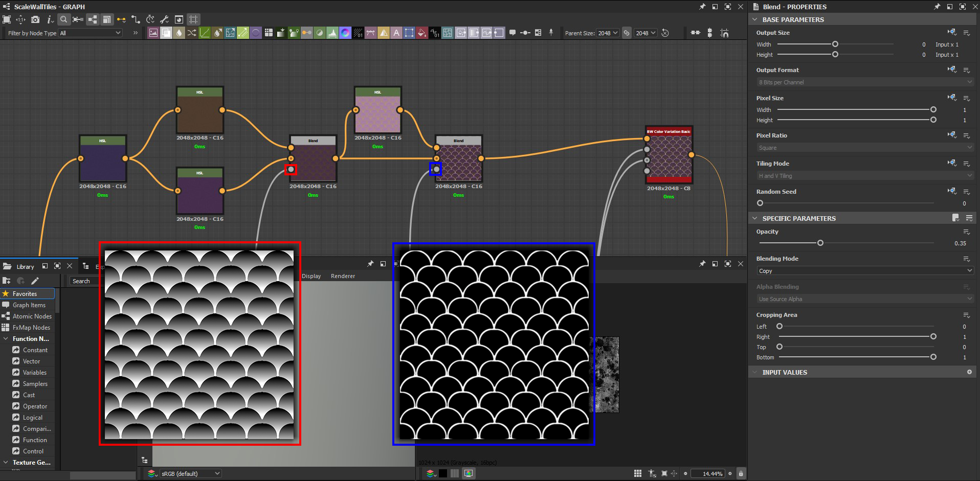Viewport: 980px width, 481px height.
Task: Open the Blending Mode dropdown set to Copy
Action: tap(864, 270)
